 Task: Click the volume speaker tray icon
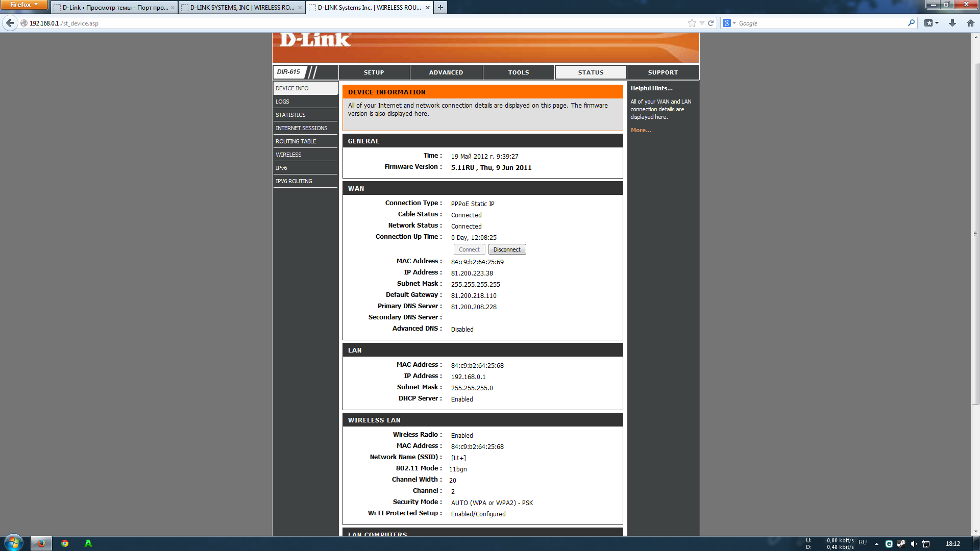(x=914, y=544)
